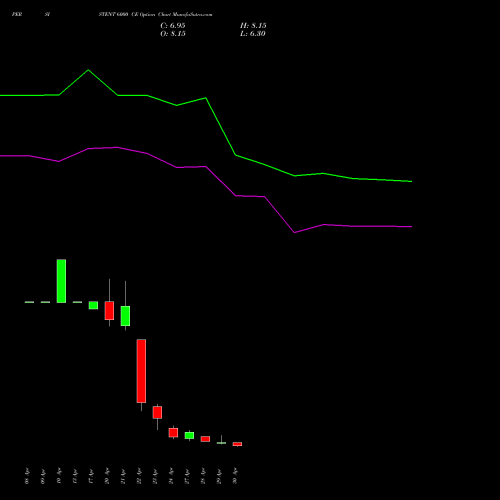Screen dimensions: 500x500
Task: Click the peak of the green line
Action: (x=88, y=70)
